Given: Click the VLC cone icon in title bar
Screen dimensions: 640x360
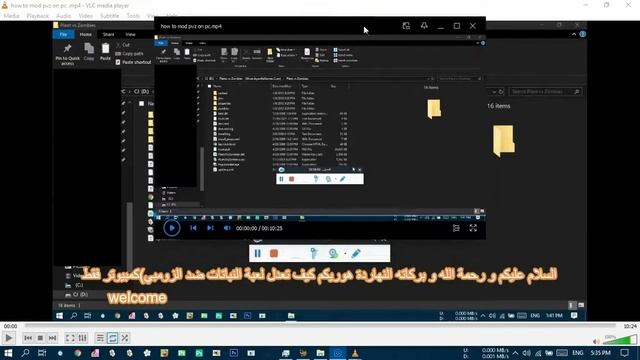Looking at the screenshot, I should pyautogui.click(x=4, y=5).
